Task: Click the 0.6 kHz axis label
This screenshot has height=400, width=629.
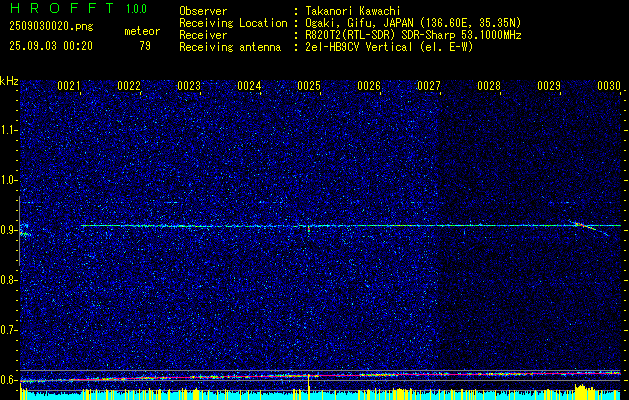Action: [8, 380]
